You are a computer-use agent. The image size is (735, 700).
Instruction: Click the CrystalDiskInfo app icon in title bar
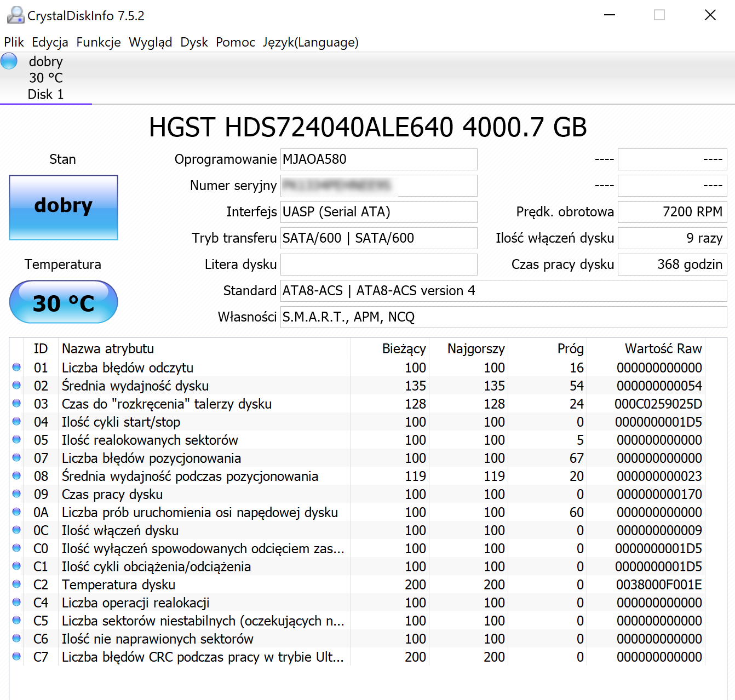pos(15,15)
